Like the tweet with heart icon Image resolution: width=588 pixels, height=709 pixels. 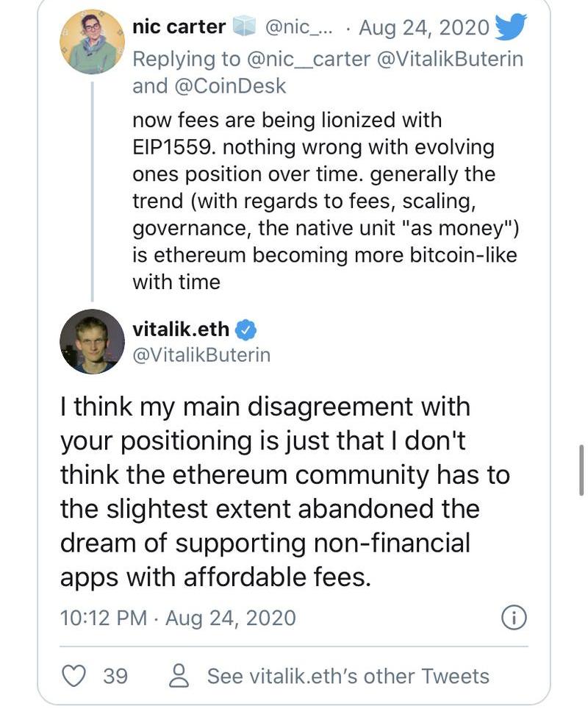[73, 676]
